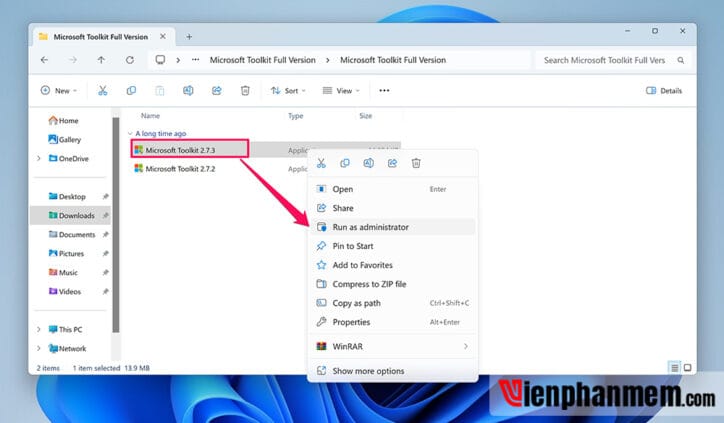The image size is (724, 423).
Task: Click the Copy icon in the toolbar
Action: point(131,91)
